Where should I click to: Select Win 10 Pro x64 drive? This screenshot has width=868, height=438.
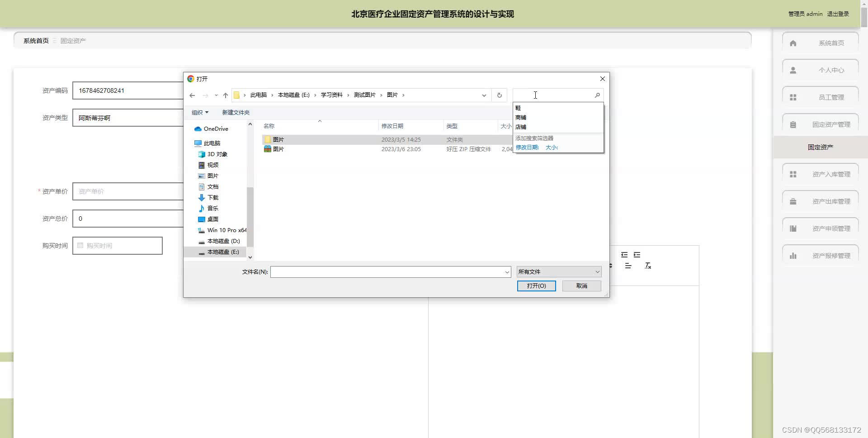click(222, 230)
